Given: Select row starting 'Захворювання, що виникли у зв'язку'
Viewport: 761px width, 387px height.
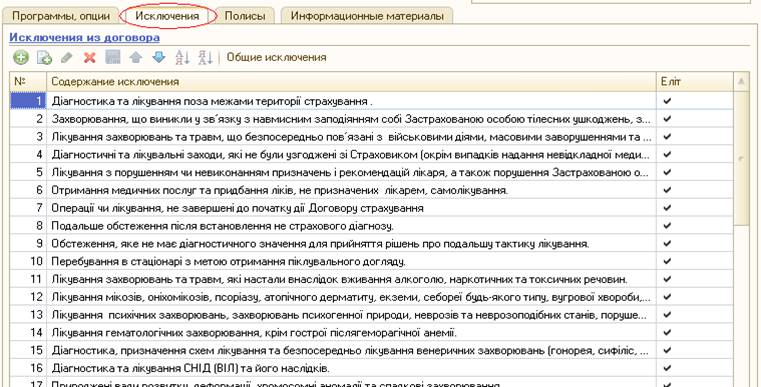Looking at the screenshot, I should [372, 119].
